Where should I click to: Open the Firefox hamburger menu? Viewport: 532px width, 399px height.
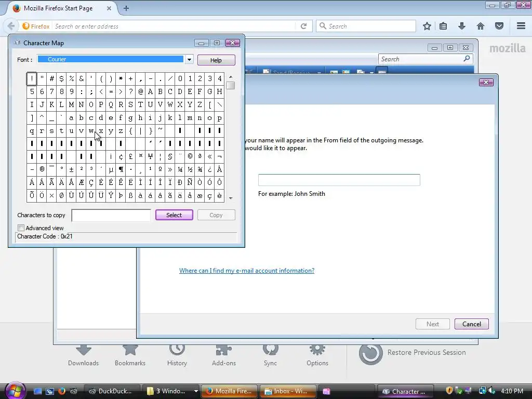[521, 26]
